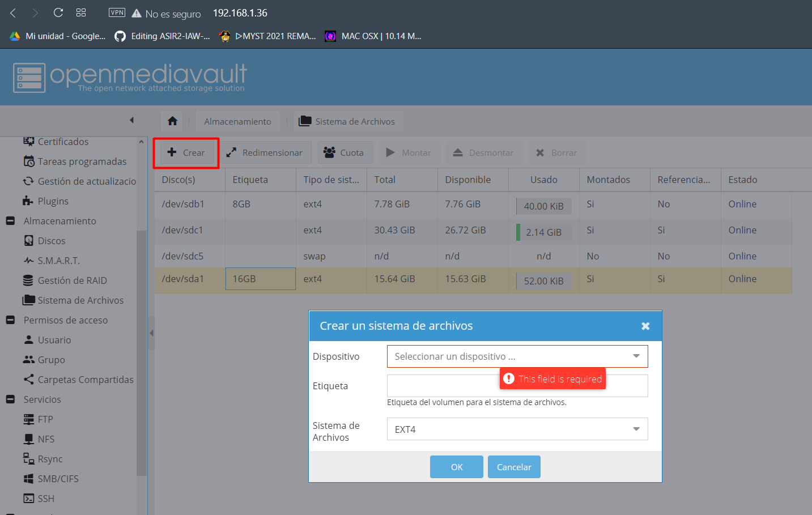The height and width of the screenshot is (515, 812).
Task: Open SSH service settings
Action: [46, 499]
